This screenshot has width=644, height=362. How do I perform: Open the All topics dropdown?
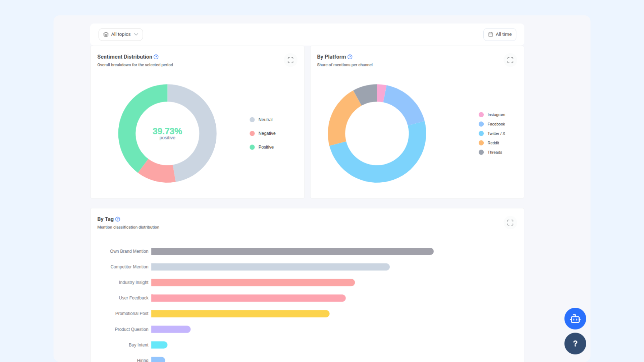121,35
